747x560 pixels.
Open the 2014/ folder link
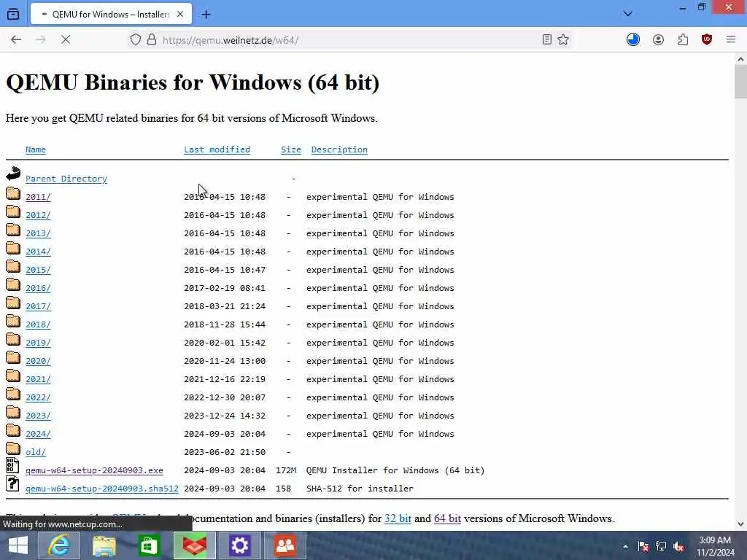[38, 252]
